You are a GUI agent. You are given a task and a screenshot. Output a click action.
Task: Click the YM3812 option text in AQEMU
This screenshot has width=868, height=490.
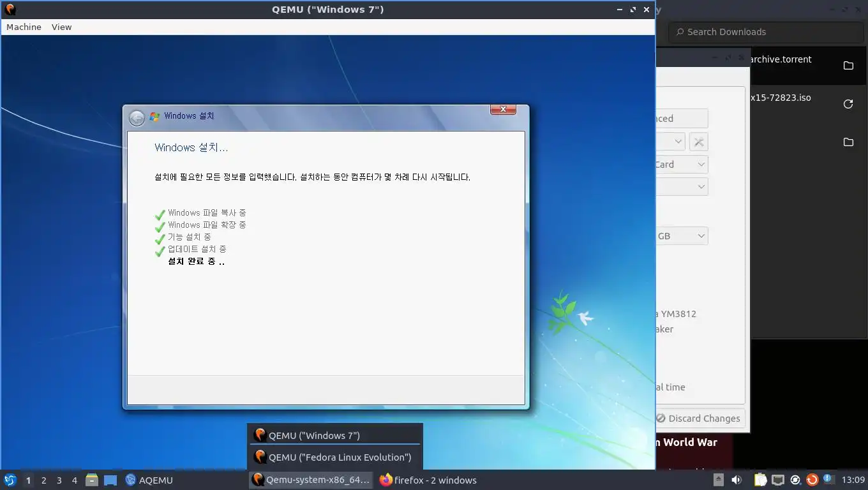tap(676, 314)
